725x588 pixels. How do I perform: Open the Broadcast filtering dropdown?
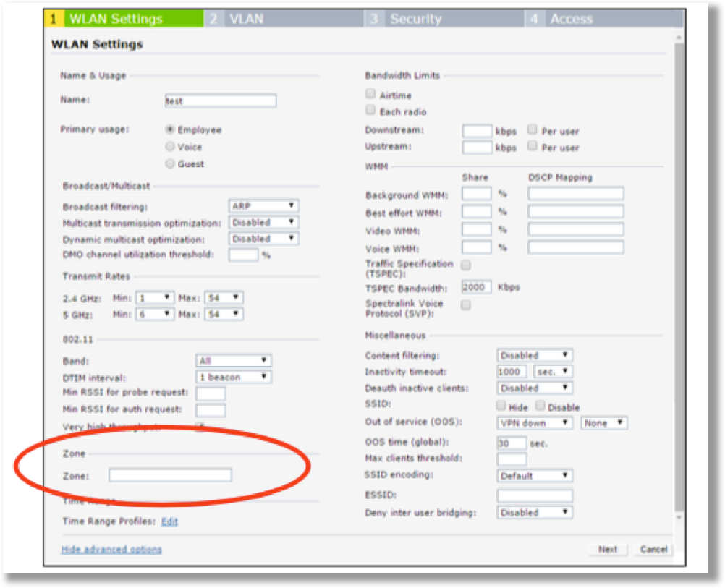pyautogui.click(x=263, y=205)
